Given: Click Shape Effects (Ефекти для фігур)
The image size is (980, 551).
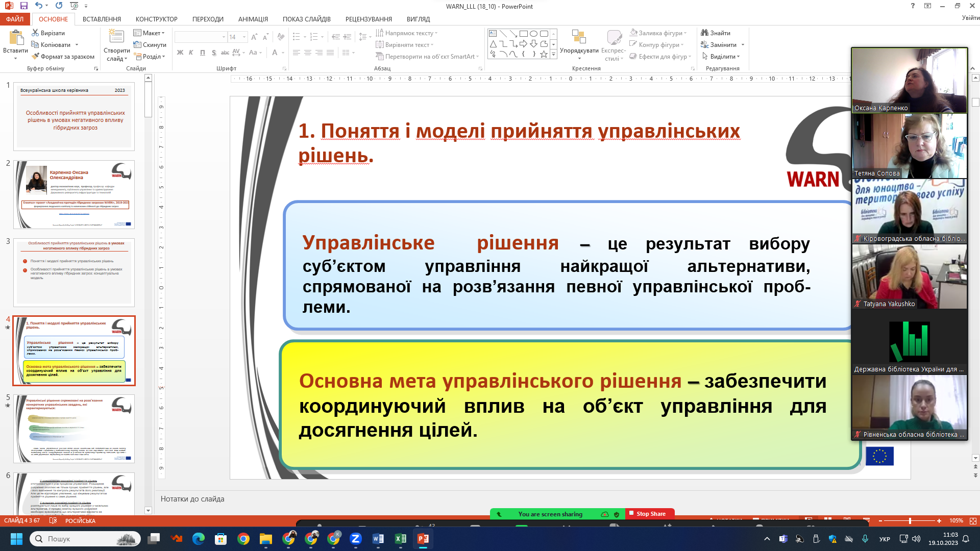Looking at the screenshot, I should click(660, 57).
